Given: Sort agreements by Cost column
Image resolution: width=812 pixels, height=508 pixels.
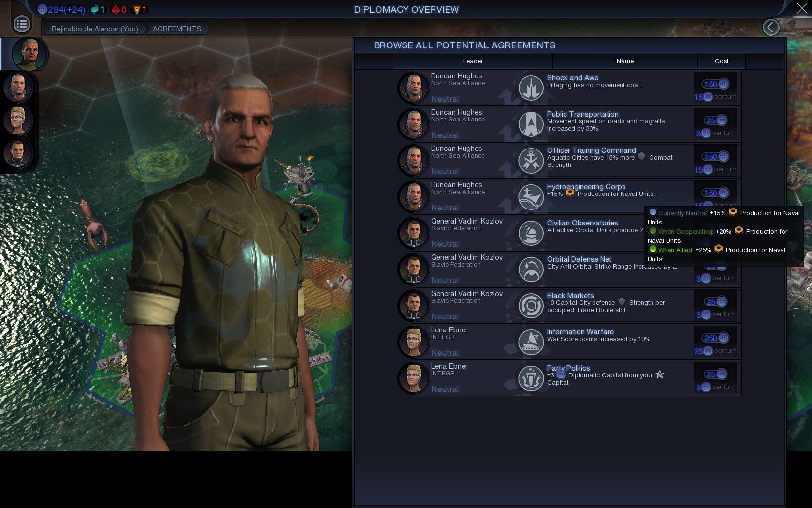Looking at the screenshot, I should [722, 61].
